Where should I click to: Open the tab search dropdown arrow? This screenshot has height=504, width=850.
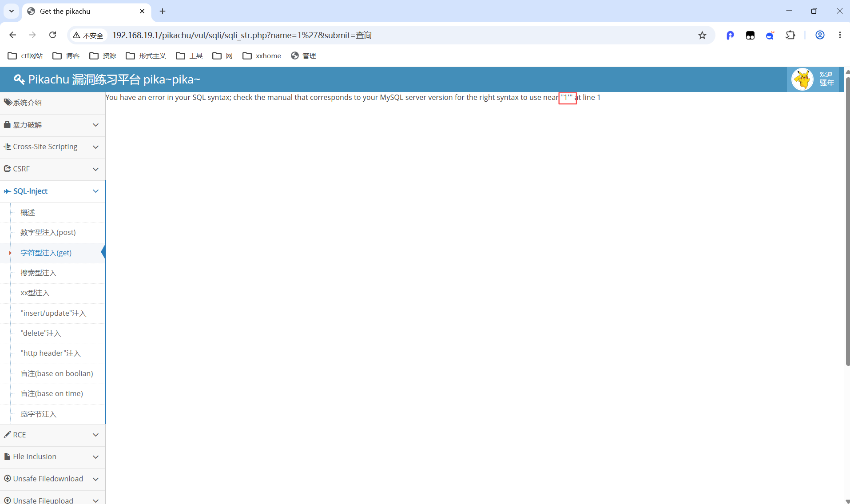[x=12, y=11]
